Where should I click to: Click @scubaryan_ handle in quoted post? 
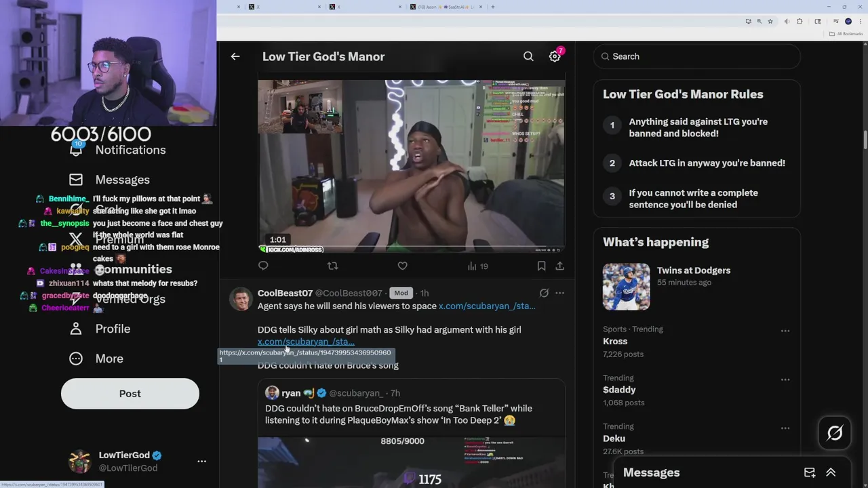(x=356, y=393)
